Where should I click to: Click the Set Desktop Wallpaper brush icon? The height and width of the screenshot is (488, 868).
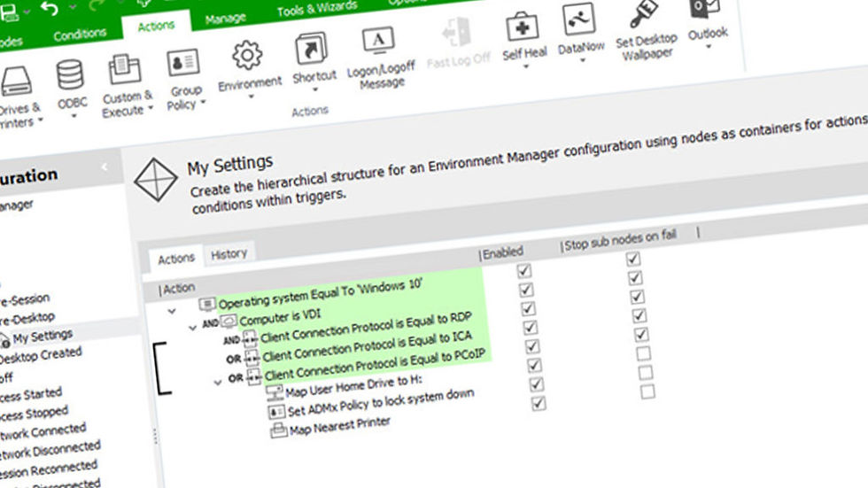tap(645, 14)
